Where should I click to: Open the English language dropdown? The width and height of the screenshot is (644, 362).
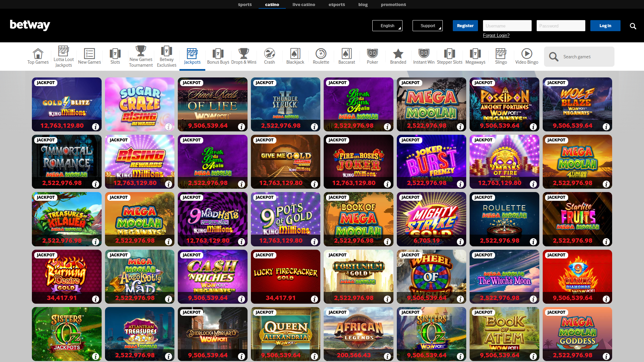[x=387, y=25]
